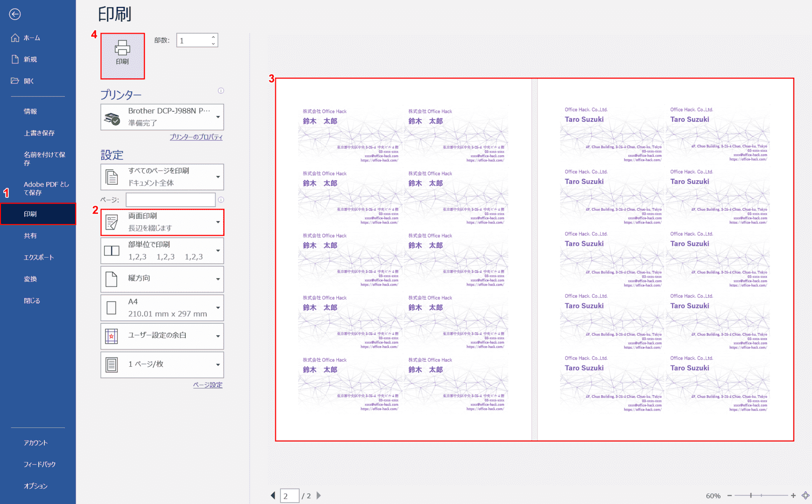Open the 1 ページ/枚 dropdown
Screen dimensions: 812x504
pyautogui.click(x=162, y=364)
